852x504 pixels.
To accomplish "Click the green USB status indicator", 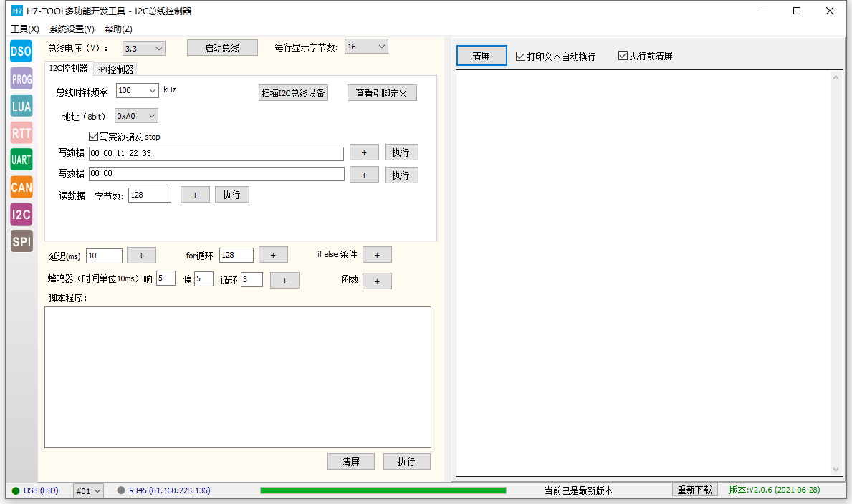I will pyautogui.click(x=16, y=490).
